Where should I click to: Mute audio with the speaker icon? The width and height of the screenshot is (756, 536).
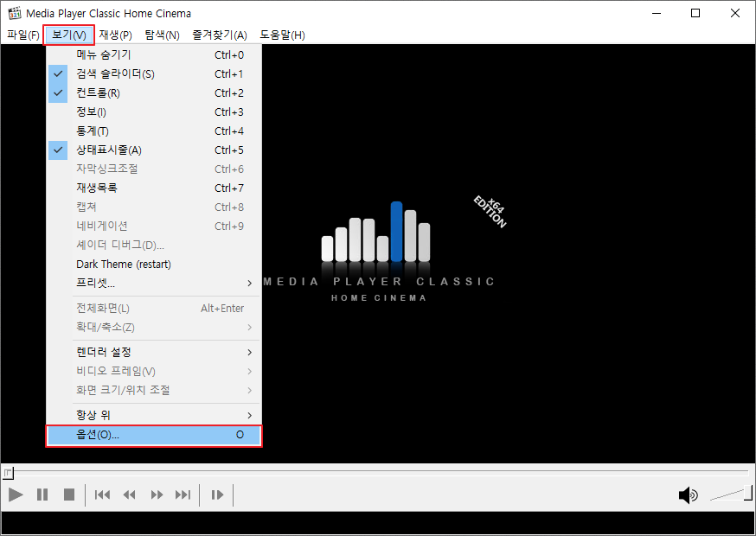[x=688, y=495]
